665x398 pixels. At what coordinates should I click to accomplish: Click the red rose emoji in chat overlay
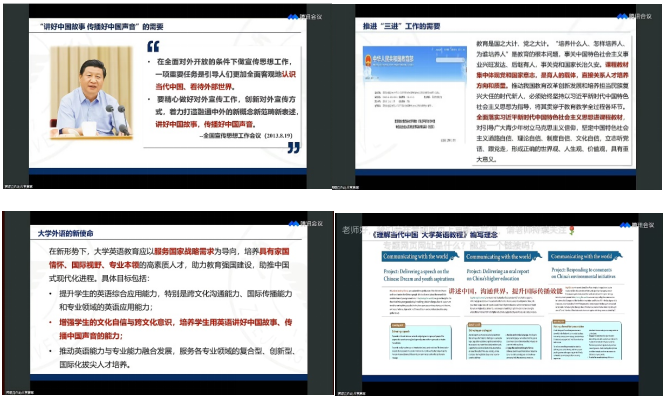572,230
